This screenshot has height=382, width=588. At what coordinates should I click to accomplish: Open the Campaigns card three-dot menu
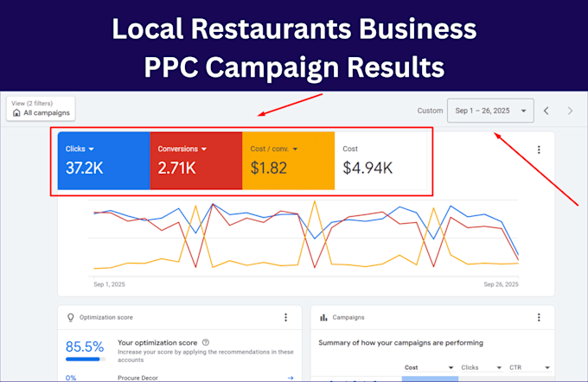[539, 317]
